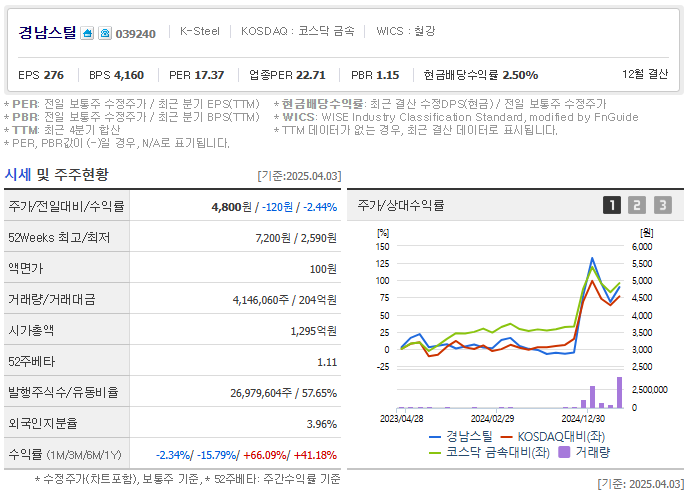Image resolution: width=685 pixels, height=492 pixels.
Task: Select the 현금배당수익률 2.50% value
Action: 481,75
